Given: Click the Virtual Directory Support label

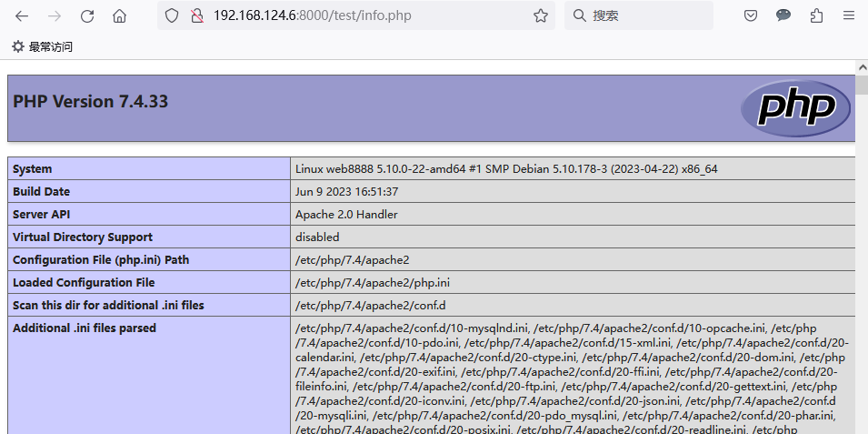Looking at the screenshot, I should pyautogui.click(x=83, y=237).
